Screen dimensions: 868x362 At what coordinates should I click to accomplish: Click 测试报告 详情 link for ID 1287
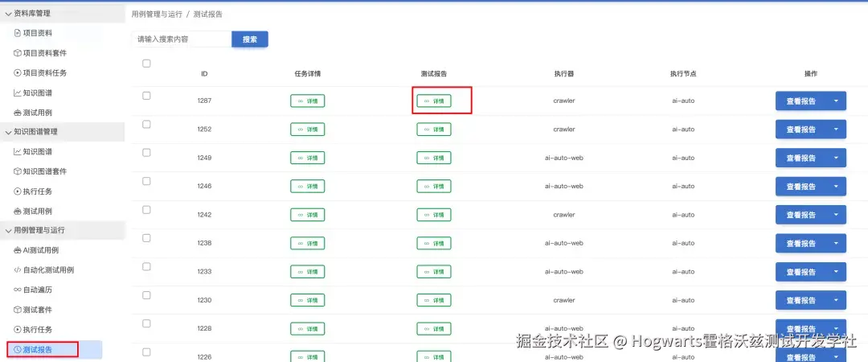[x=434, y=101]
